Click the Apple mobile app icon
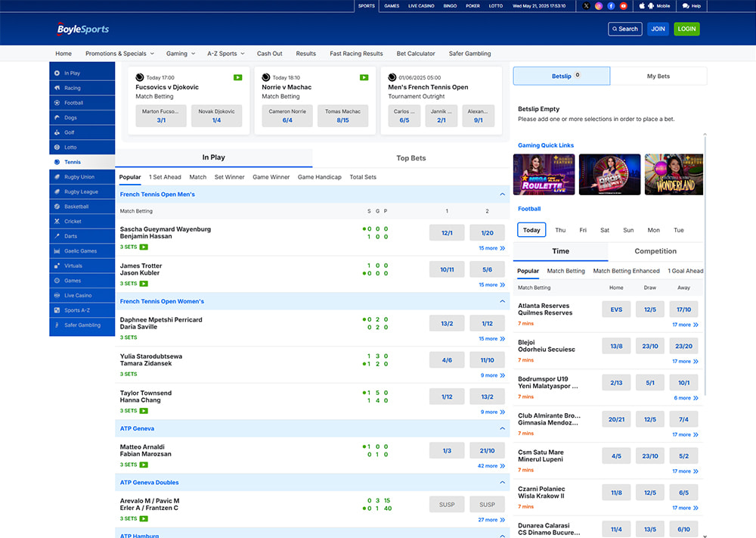The width and height of the screenshot is (756, 538). [x=642, y=6]
